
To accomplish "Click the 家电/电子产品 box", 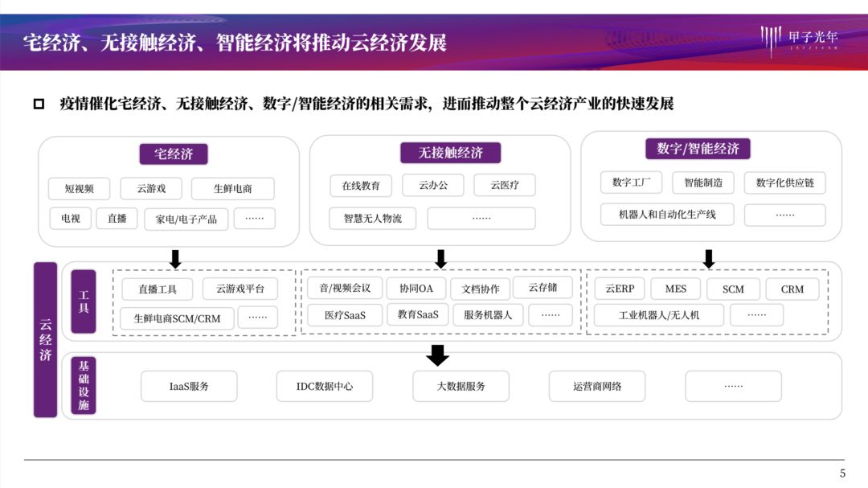I will coord(186,219).
